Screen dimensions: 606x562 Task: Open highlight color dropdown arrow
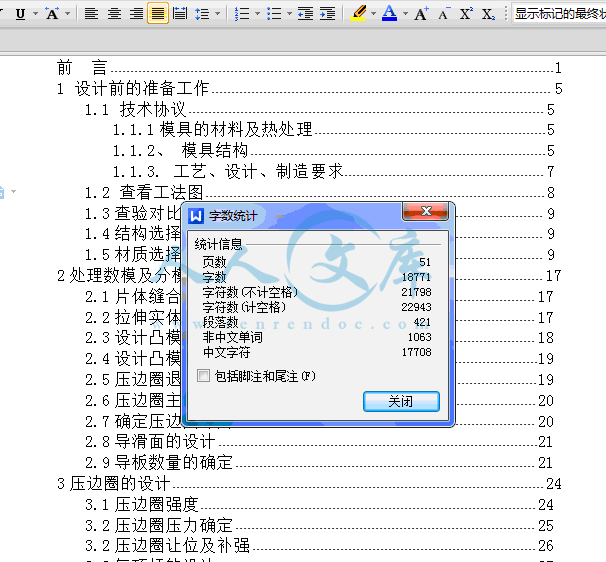373,14
